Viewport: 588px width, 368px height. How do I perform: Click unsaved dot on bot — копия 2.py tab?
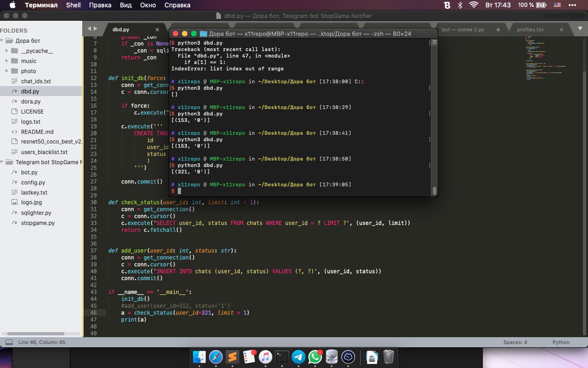(498, 29)
